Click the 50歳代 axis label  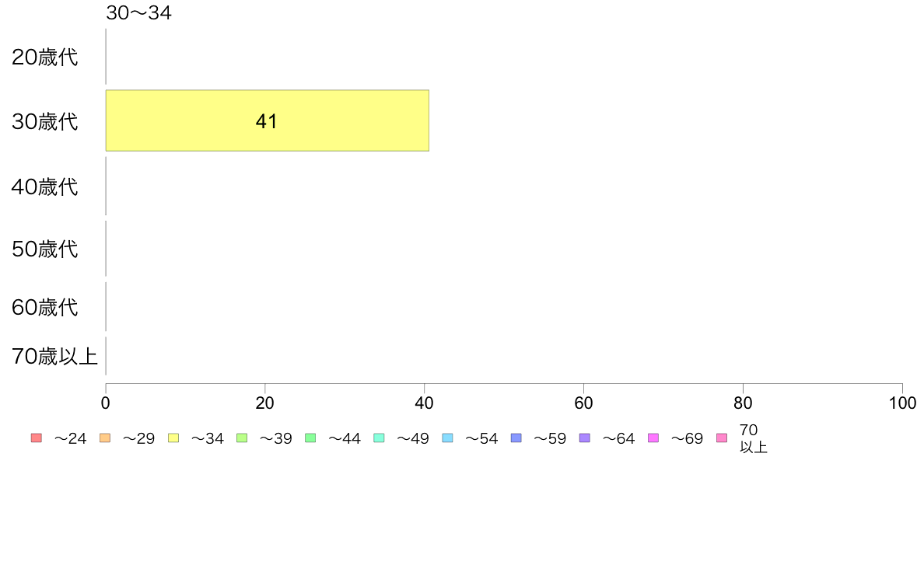tap(45, 249)
